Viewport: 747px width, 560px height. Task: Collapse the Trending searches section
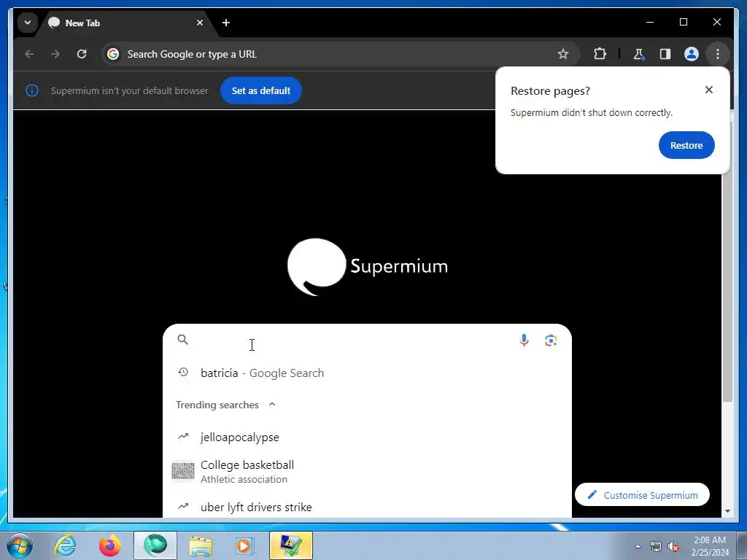tap(272, 404)
